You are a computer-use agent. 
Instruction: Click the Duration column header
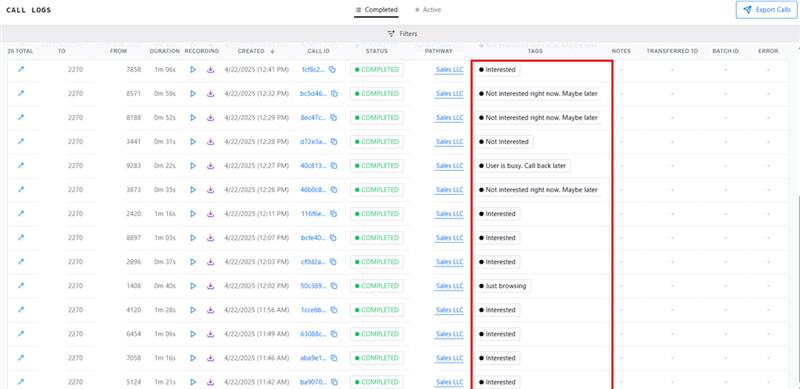(x=165, y=51)
